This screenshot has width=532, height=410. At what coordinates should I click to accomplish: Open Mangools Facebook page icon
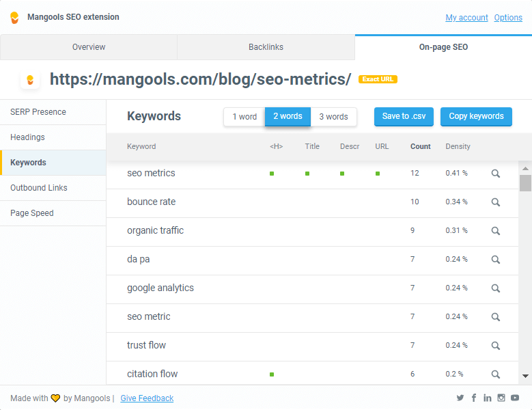(x=474, y=398)
